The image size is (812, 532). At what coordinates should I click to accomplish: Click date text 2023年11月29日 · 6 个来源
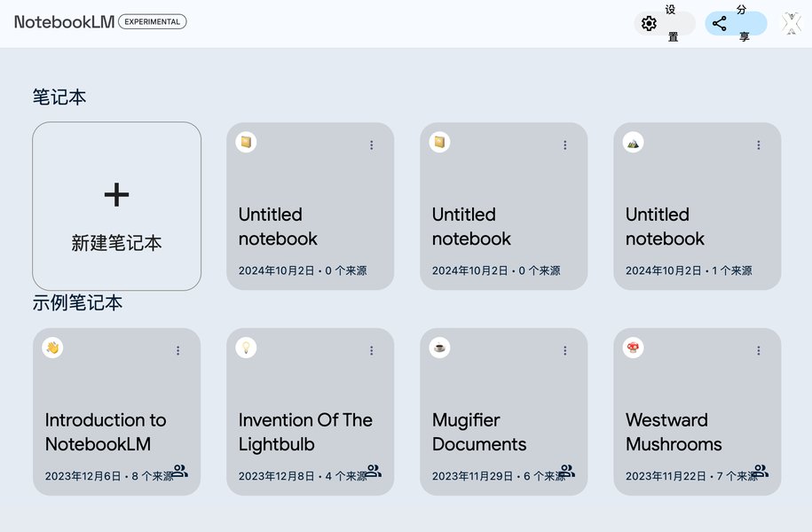(x=498, y=476)
